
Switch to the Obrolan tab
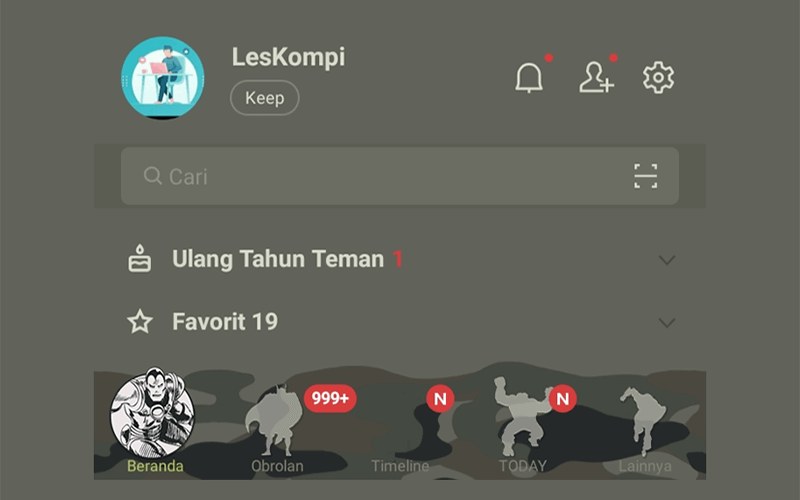[277, 428]
